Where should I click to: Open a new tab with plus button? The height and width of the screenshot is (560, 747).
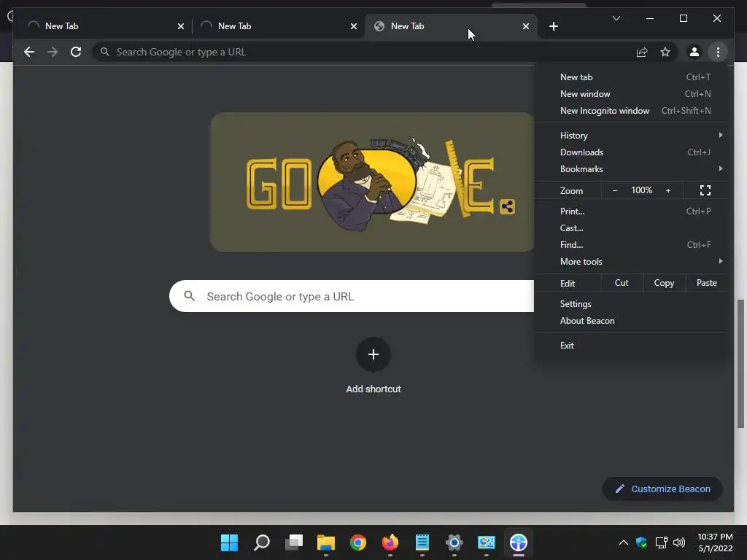pyautogui.click(x=553, y=26)
